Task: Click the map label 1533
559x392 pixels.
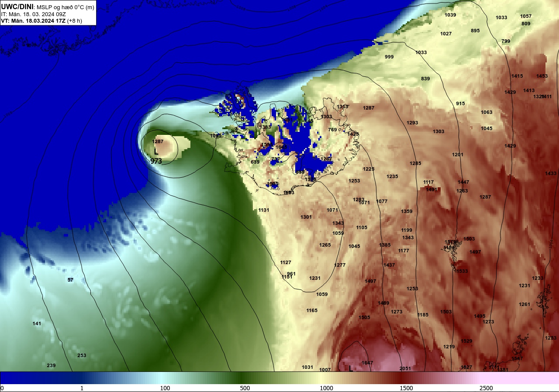Action: click(462, 271)
